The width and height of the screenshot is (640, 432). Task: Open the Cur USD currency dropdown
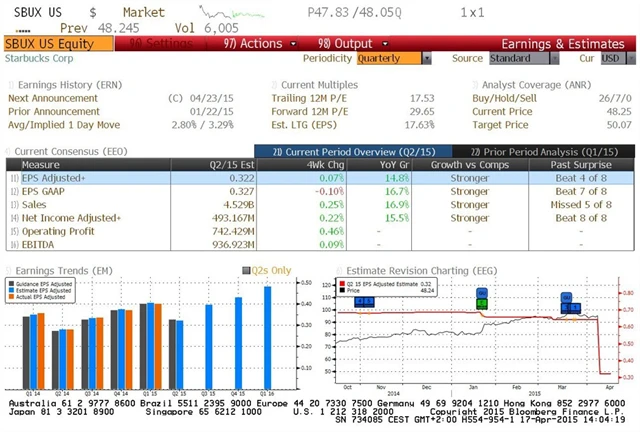click(610, 58)
